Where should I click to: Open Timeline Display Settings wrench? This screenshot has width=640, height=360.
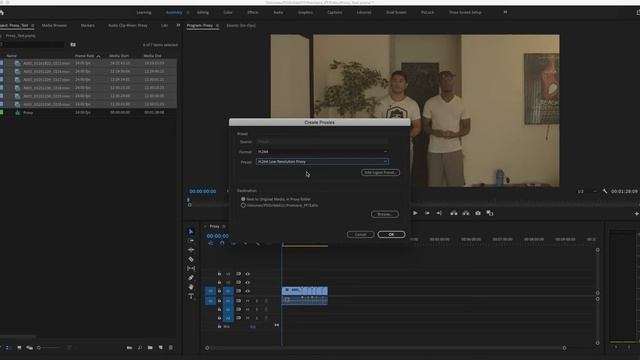258,244
